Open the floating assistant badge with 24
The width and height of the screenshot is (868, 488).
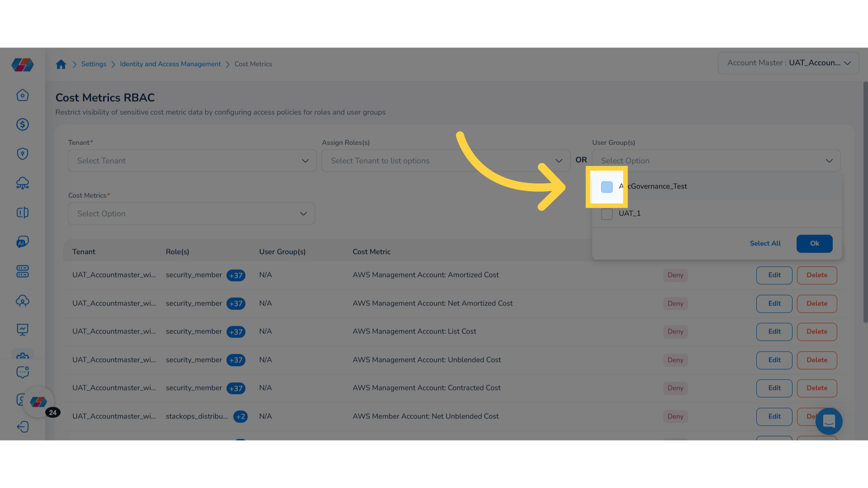coord(39,402)
